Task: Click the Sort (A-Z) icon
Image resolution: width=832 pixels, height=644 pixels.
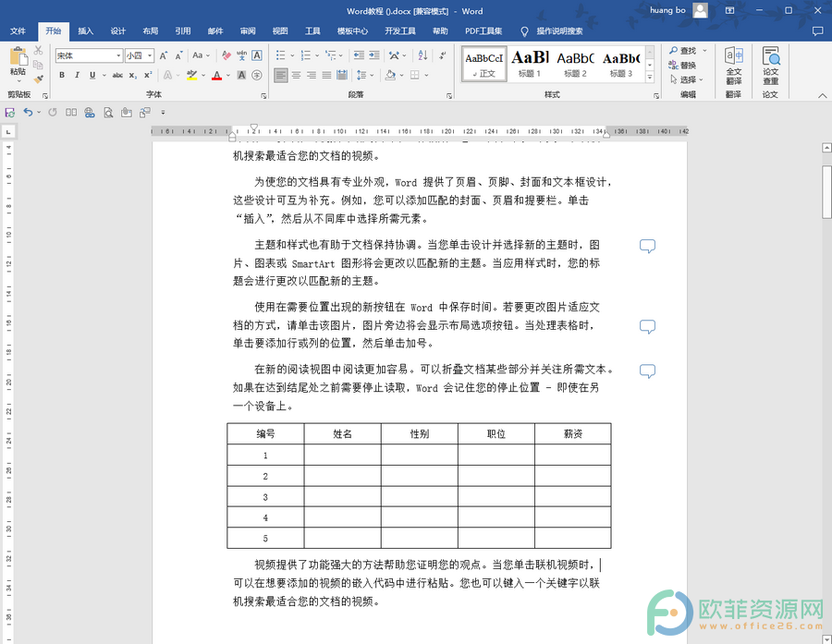Action: [x=422, y=55]
